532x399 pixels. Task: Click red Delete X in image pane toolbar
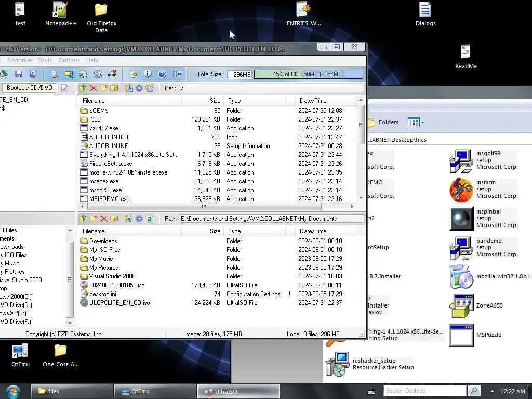point(94,88)
